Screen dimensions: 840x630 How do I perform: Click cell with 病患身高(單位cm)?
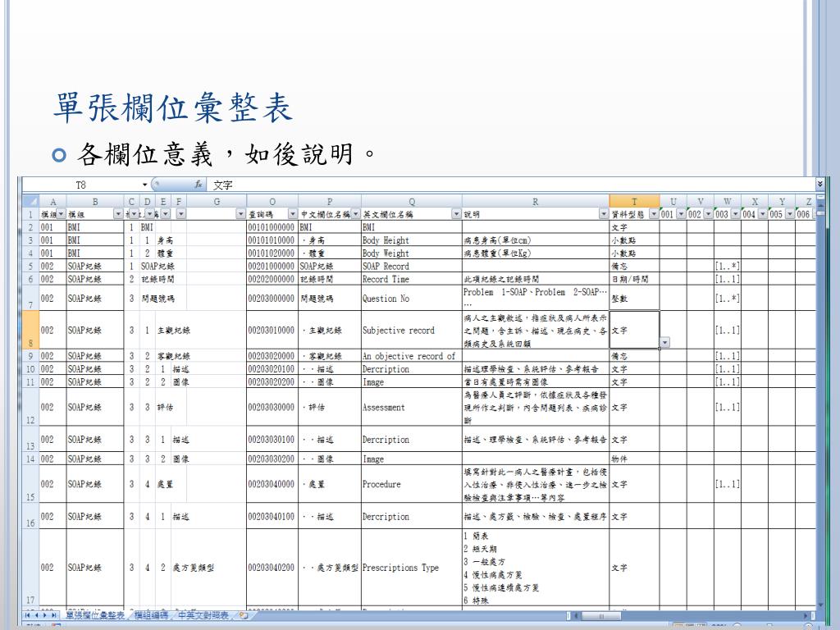click(x=535, y=240)
